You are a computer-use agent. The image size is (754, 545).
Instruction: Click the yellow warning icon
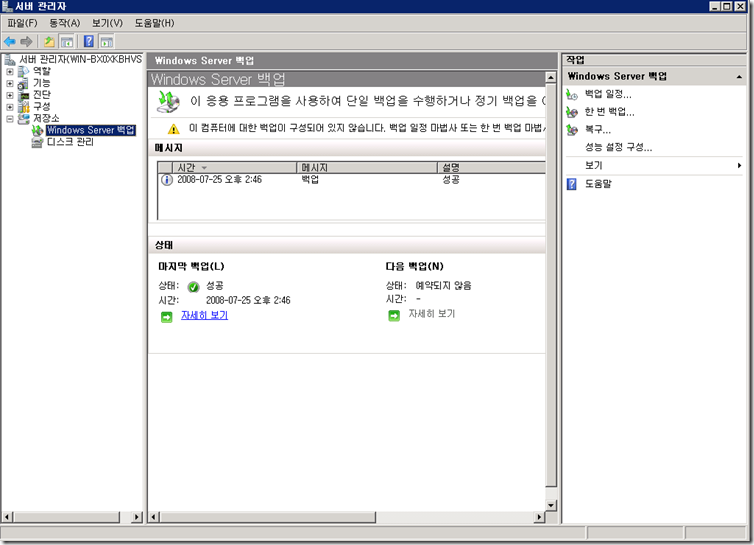174,129
